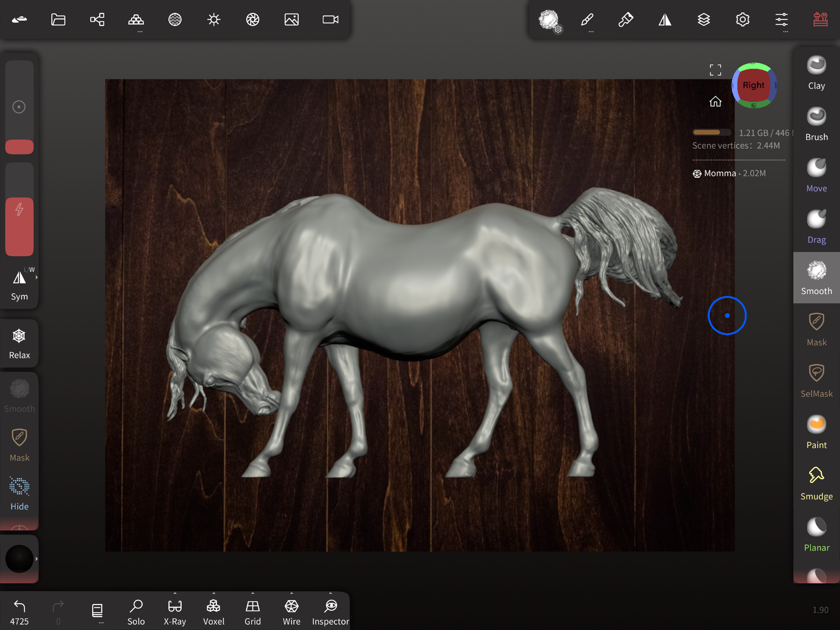Toggle the Grid display
The image size is (840, 630).
(253, 611)
